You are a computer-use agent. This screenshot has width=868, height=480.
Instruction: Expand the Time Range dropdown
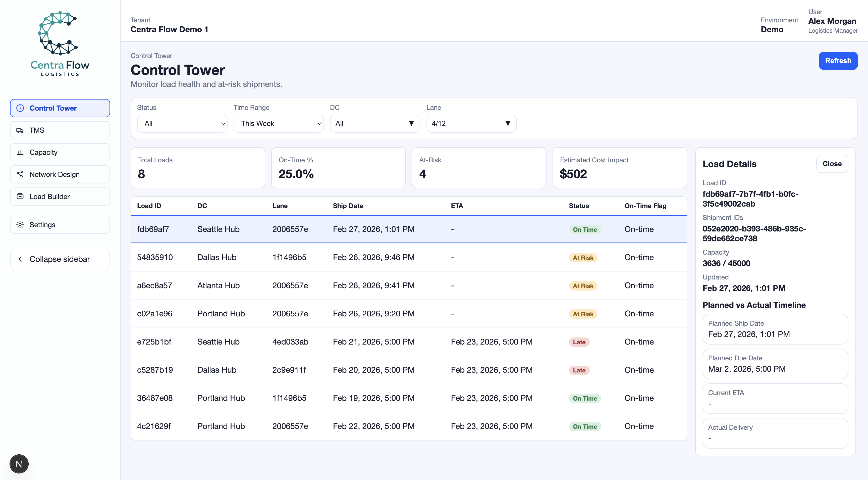click(278, 124)
